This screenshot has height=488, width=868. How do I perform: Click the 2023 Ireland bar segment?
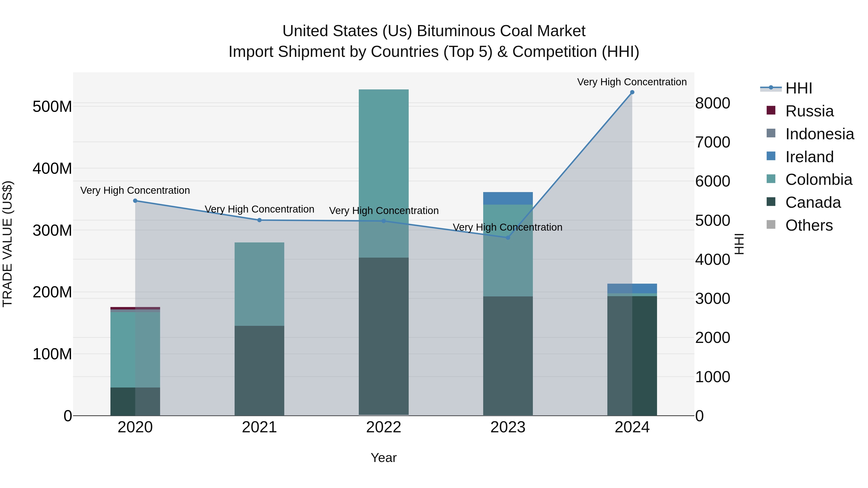point(508,198)
